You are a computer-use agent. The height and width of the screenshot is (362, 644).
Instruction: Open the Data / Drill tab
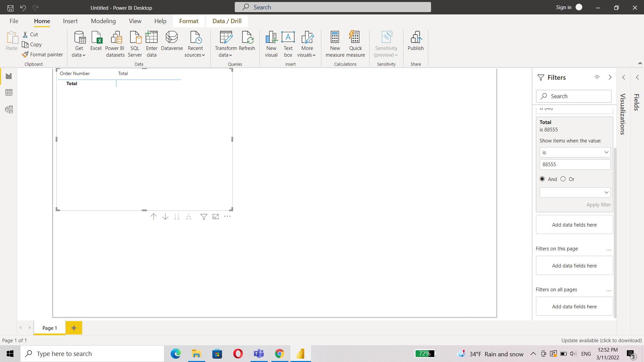click(x=227, y=21)
